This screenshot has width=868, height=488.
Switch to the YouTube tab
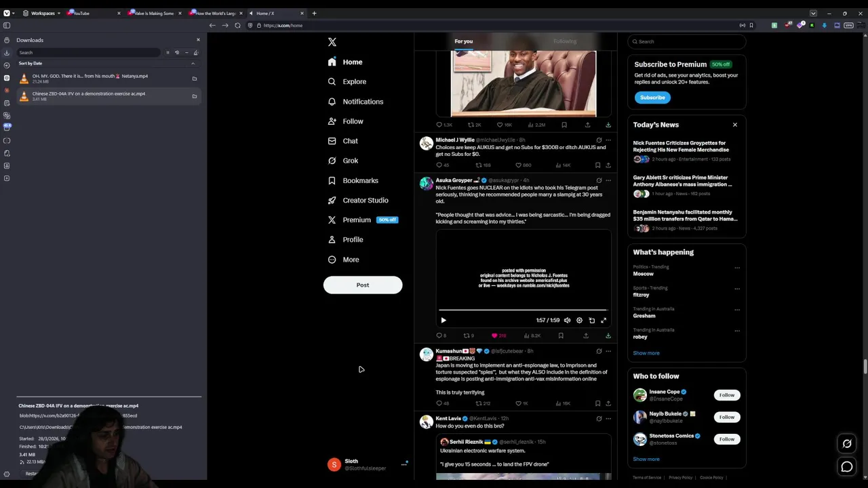tap(94, 13)
